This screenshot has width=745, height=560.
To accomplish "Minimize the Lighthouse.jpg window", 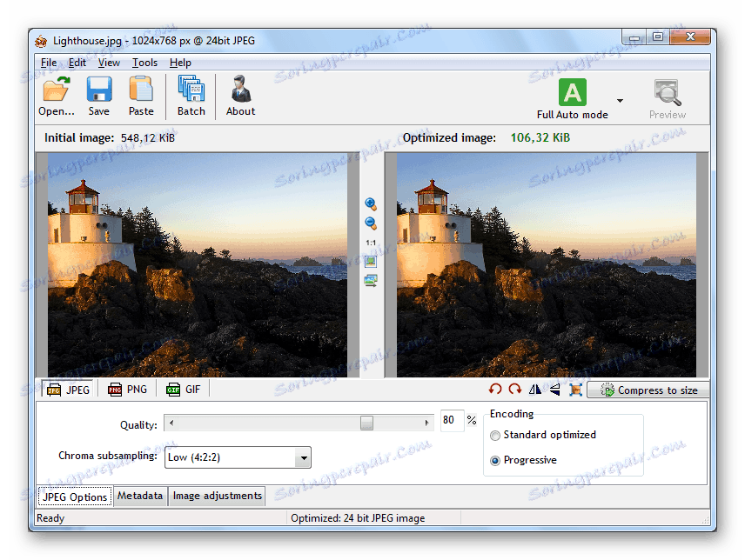I will click(634, 37).
